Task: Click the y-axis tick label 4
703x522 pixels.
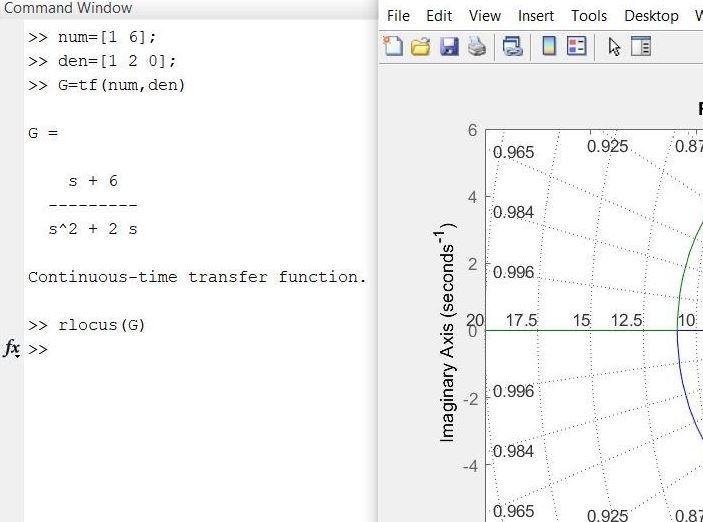Action: (x=473, y=197)
